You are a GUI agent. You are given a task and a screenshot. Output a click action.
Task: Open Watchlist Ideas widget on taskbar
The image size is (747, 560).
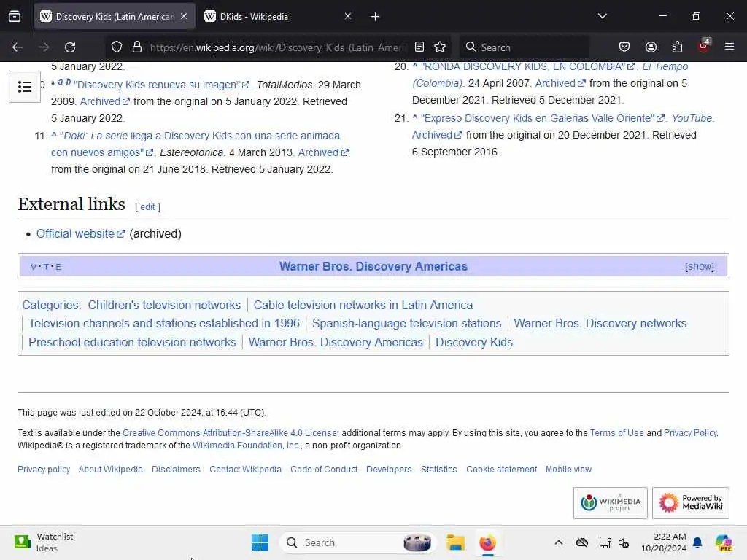[x=43, y=542]
